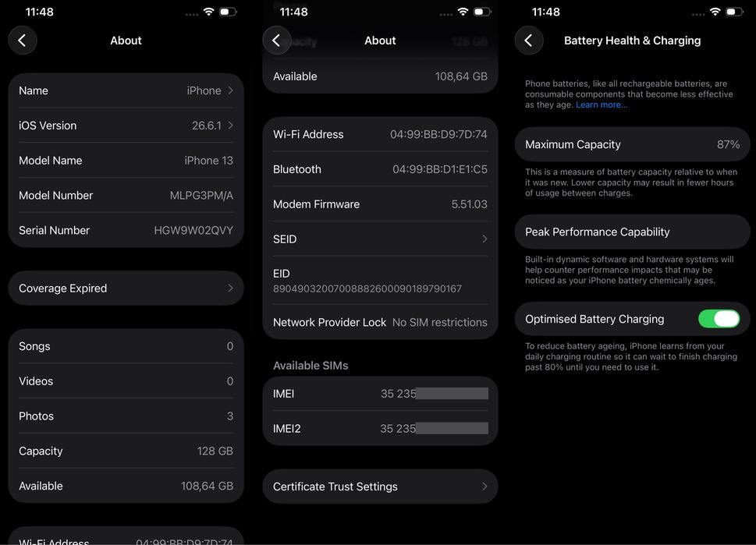The image size is (756, 545).
Task: Tap Modem Firmware value 5.51.03
Action: [x=469, y=204]
